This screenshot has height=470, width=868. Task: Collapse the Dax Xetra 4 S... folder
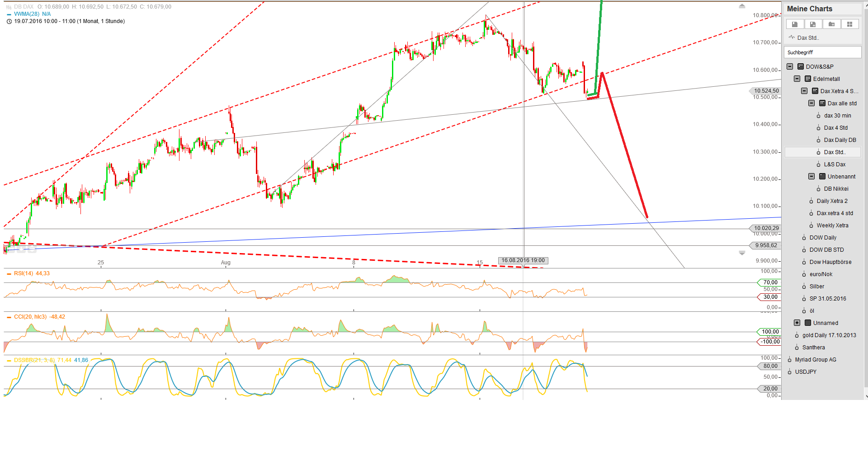[804, 91]
